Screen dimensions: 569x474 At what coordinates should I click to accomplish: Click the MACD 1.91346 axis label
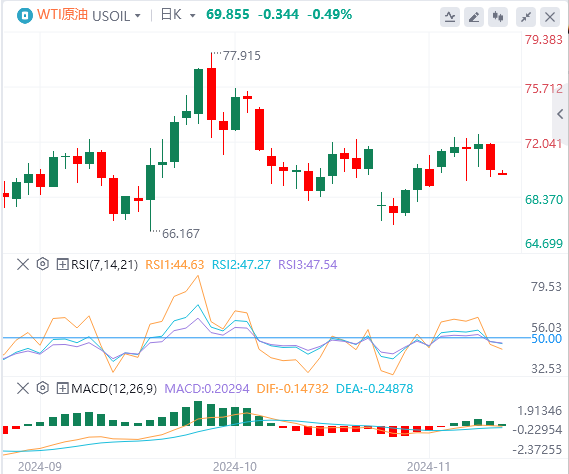click(539, 410)
